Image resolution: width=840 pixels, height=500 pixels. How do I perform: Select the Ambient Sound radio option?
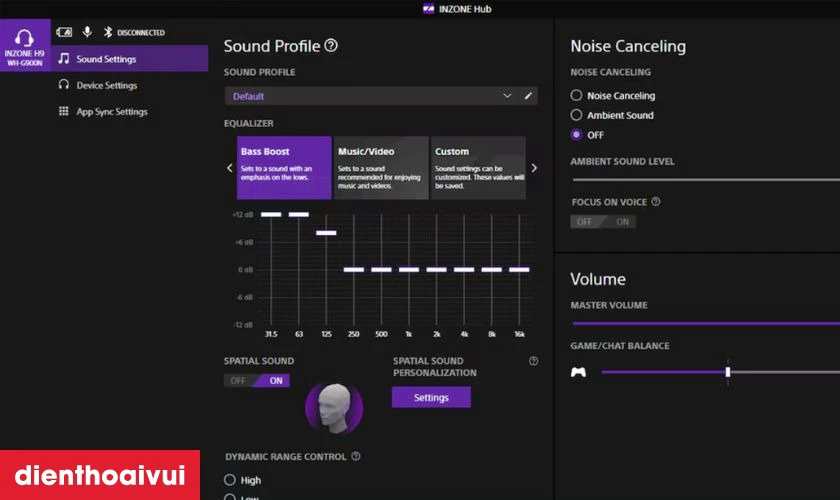point(576,115)
